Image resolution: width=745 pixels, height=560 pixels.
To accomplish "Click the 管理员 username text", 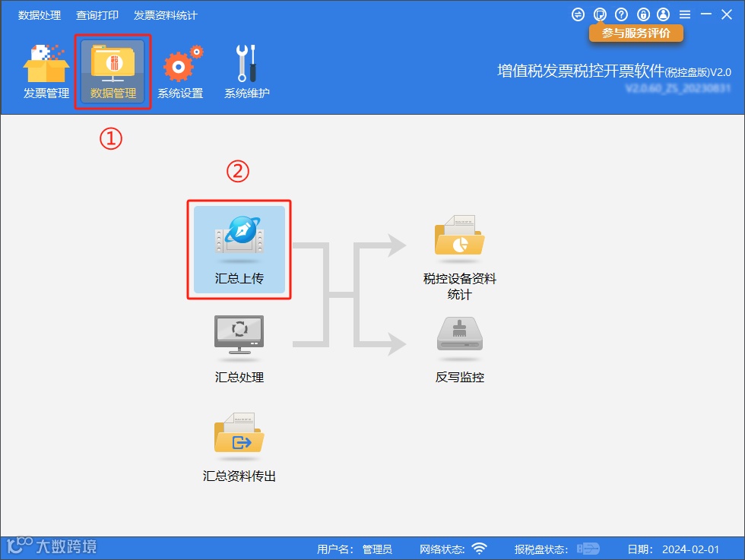I will [x=377, y=549].
